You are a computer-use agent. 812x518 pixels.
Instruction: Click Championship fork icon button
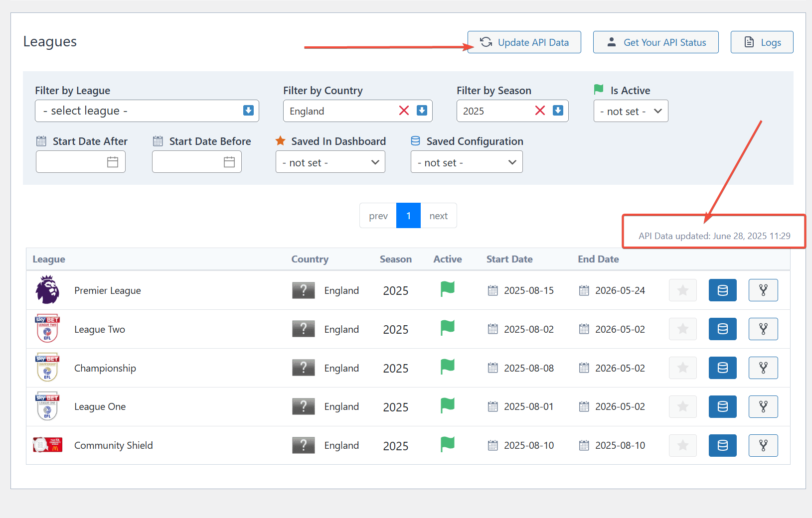tap(763, 368)
